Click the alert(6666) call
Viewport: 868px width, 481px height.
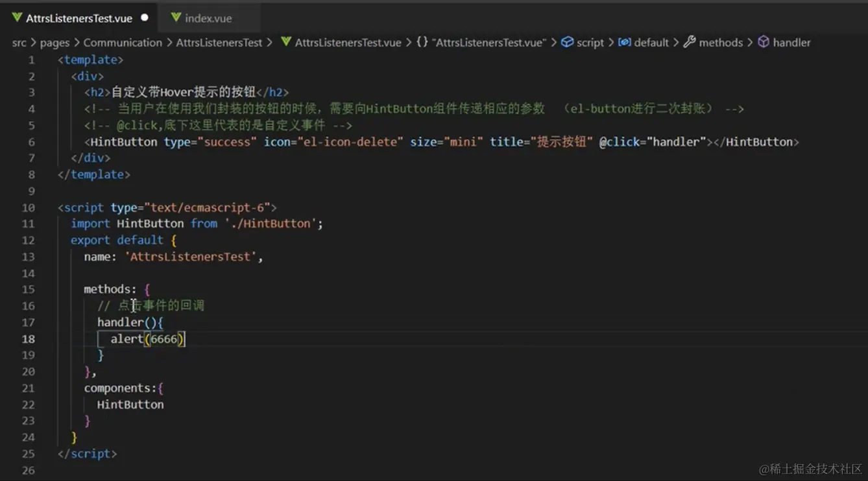[148, 339]
